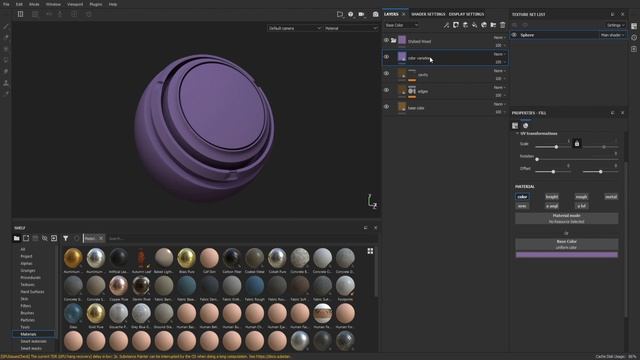Image resolution: width=640 pixels, height=360 pixels.
Task: Select the fill grid icon in Properties panel
Action: [515, 126]
